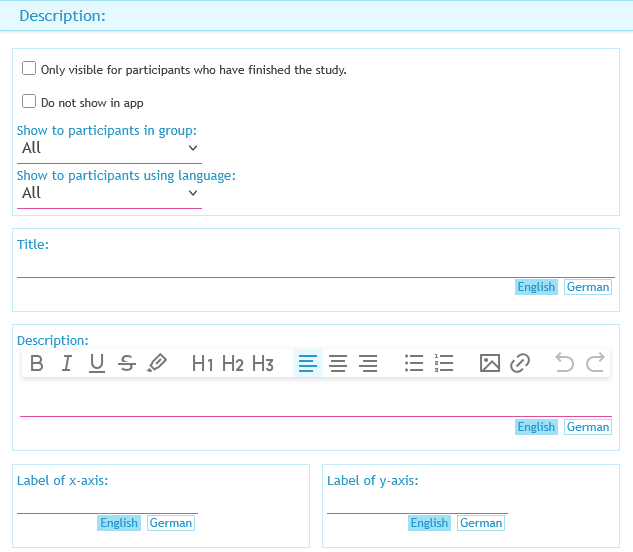
Task: Focus the Label of x-axis input field
Action: 107,502
